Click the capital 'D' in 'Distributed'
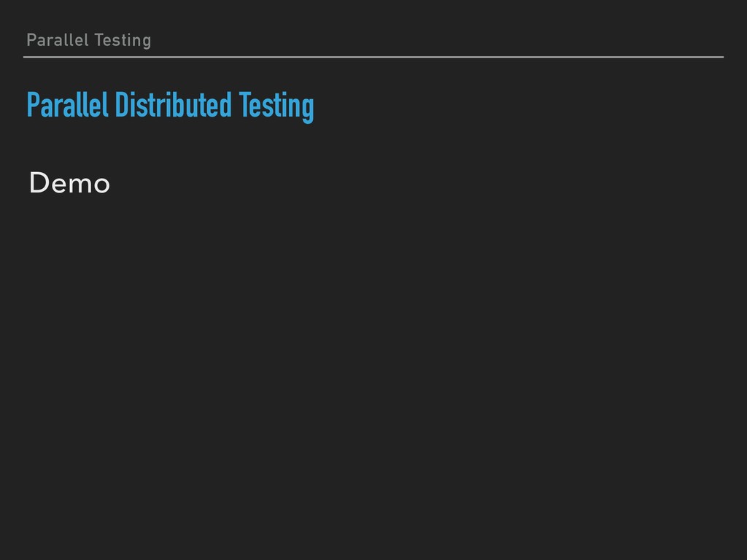This screenshot has height=560, width=747. click(122, 105)
